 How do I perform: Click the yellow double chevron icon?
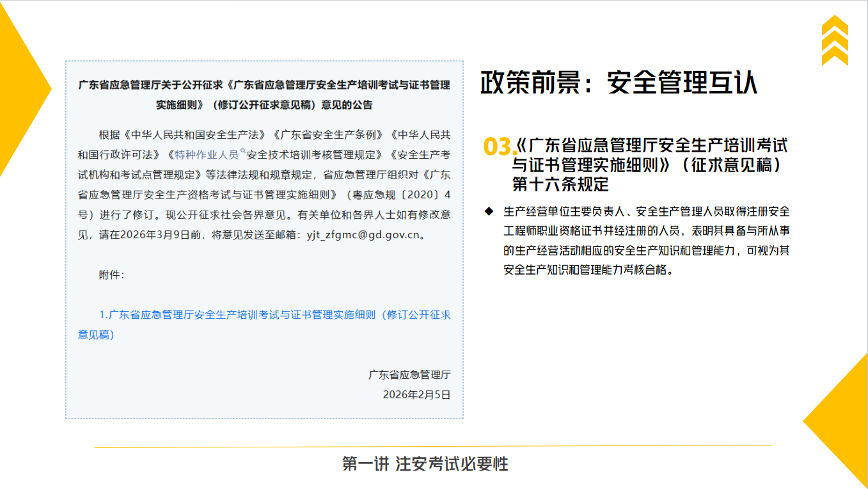point(835,40)
